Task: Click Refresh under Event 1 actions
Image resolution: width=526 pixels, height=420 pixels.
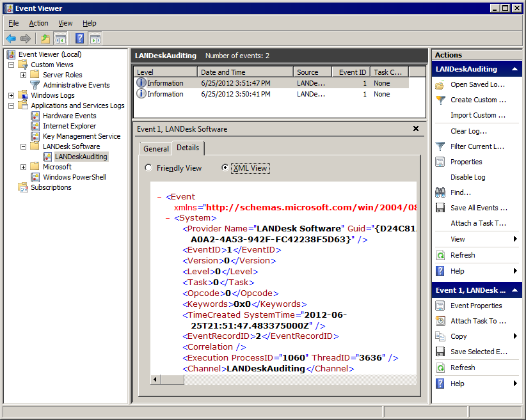Action: click(x=463, y=368)
